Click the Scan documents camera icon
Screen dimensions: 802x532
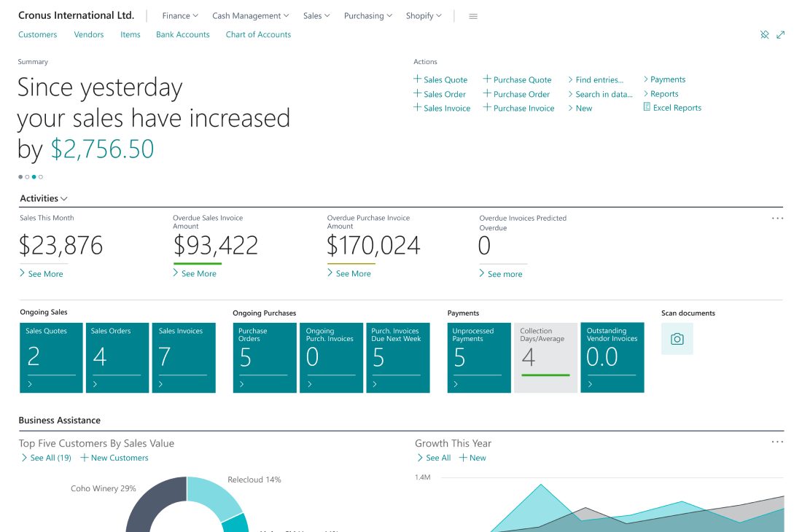(x=677, y=339)
